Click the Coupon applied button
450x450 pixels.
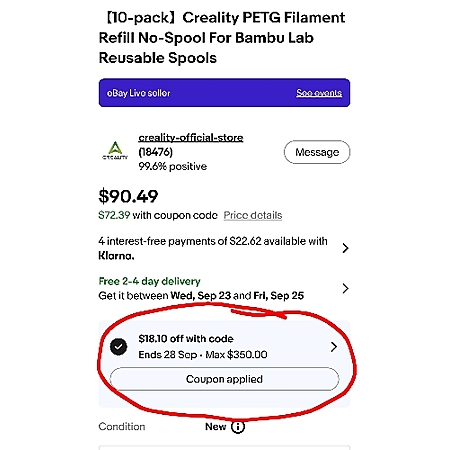[224, 379]
